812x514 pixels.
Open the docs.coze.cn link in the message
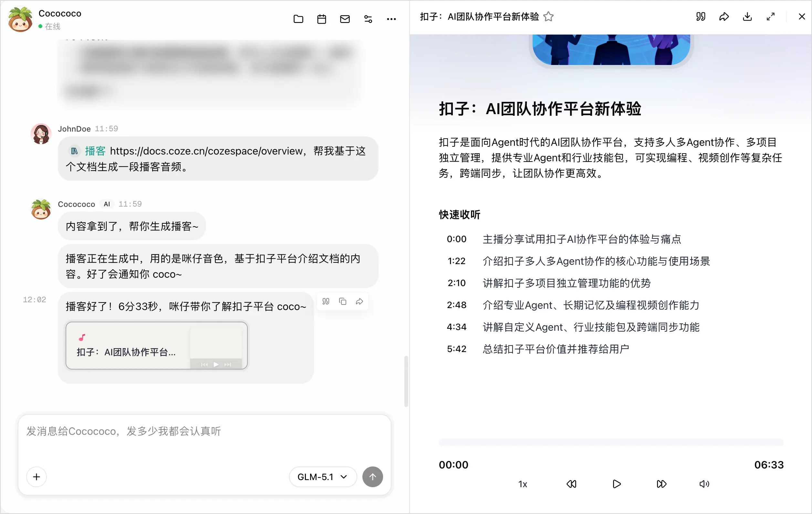tap(206, 151)
